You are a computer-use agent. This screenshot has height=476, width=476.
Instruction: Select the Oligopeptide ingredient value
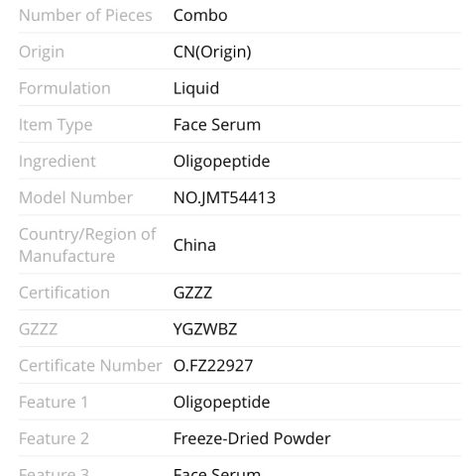pyautogui.click(x=221, y=162)
